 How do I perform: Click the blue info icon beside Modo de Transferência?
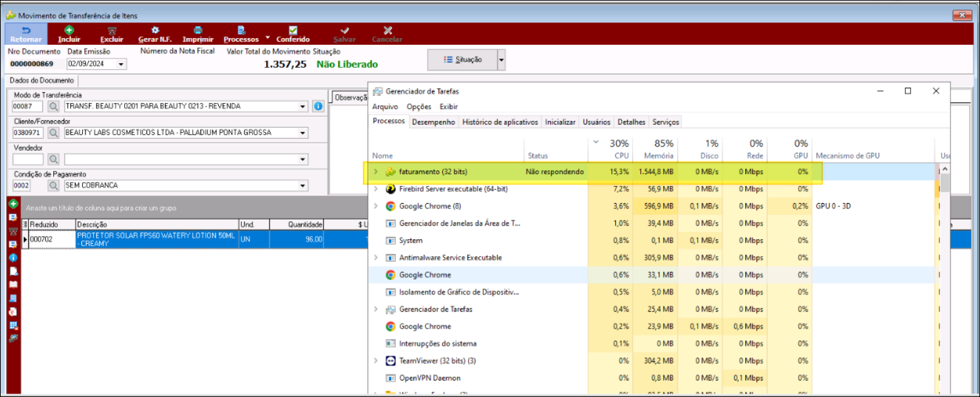318,106
